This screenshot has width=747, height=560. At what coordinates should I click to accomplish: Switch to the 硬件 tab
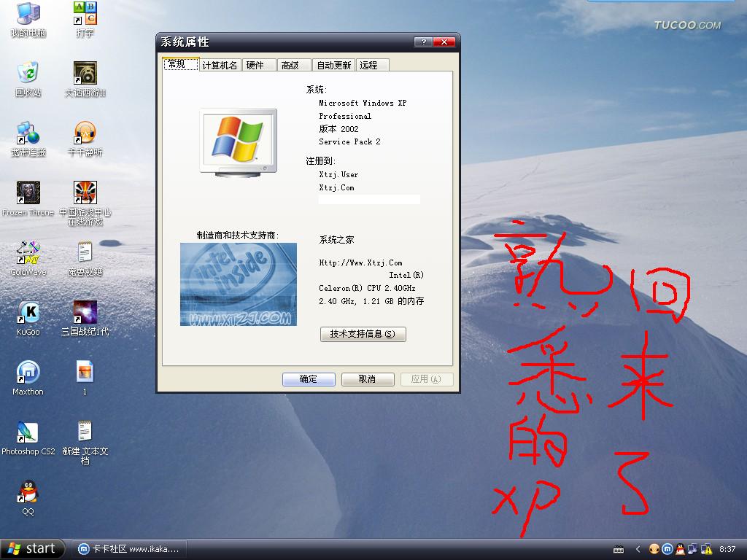coord(259,65)
